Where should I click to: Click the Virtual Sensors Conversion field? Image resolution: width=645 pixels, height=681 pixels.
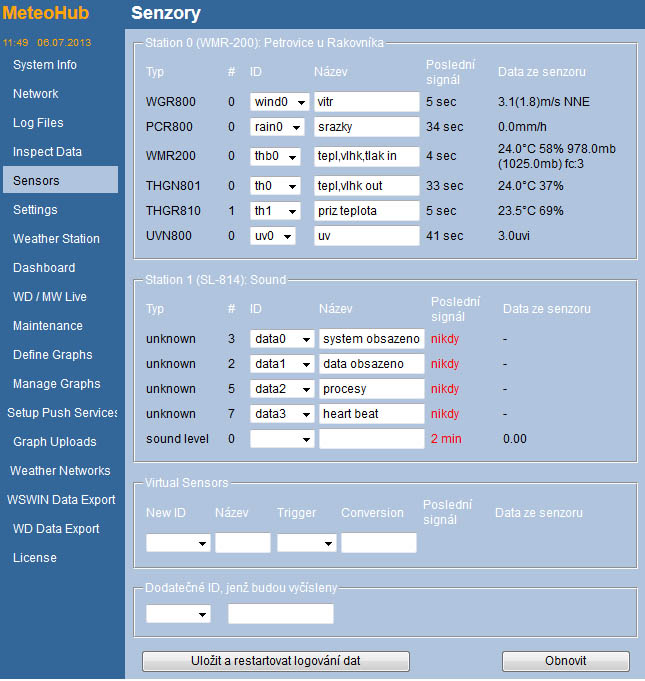[379, 543]
